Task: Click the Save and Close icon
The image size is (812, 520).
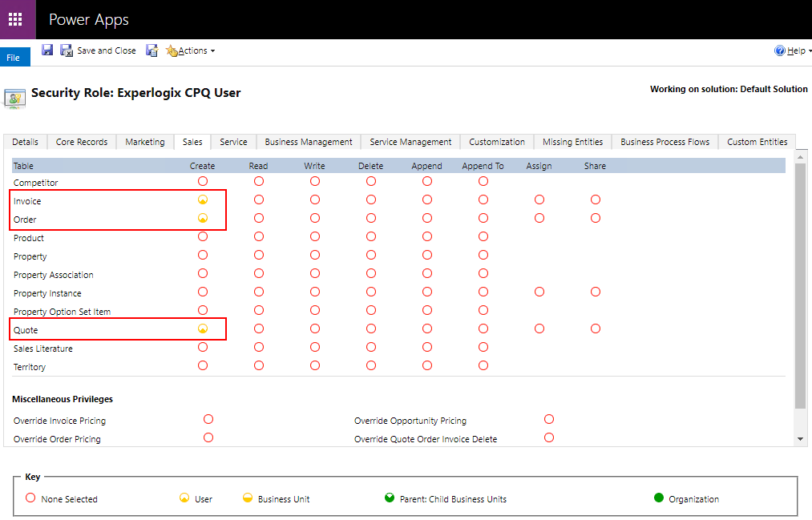Action: point(67,50)
